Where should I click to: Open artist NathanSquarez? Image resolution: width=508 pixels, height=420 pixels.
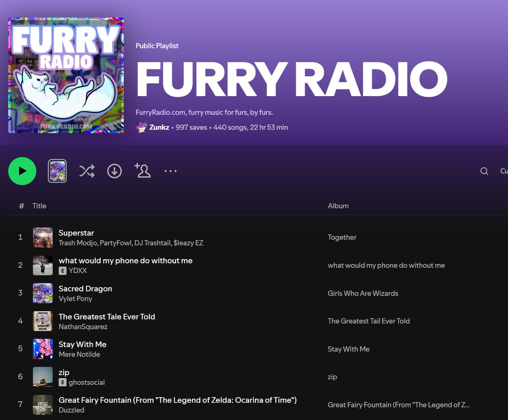83,326
